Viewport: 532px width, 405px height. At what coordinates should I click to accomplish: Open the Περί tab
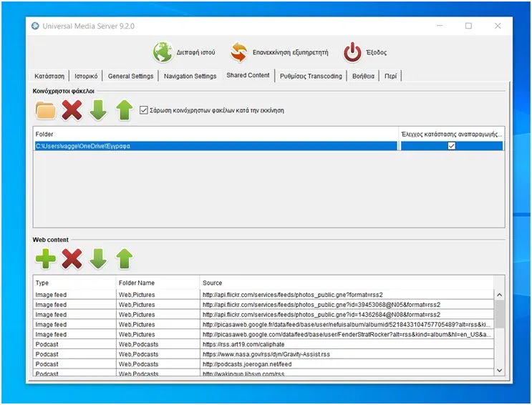click(x=390, y=76)
